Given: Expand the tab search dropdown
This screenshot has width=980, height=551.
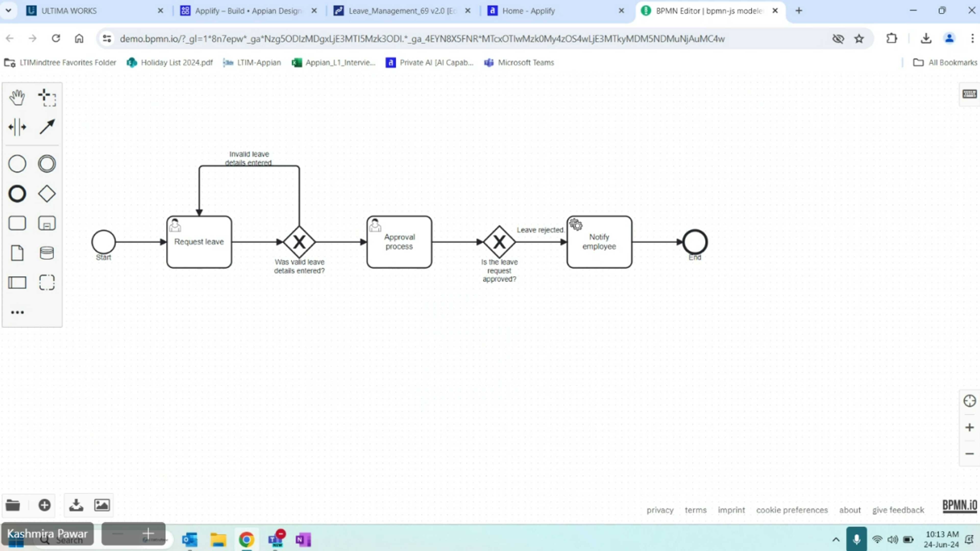Looking at the screenshot, I should click(8, 11).
